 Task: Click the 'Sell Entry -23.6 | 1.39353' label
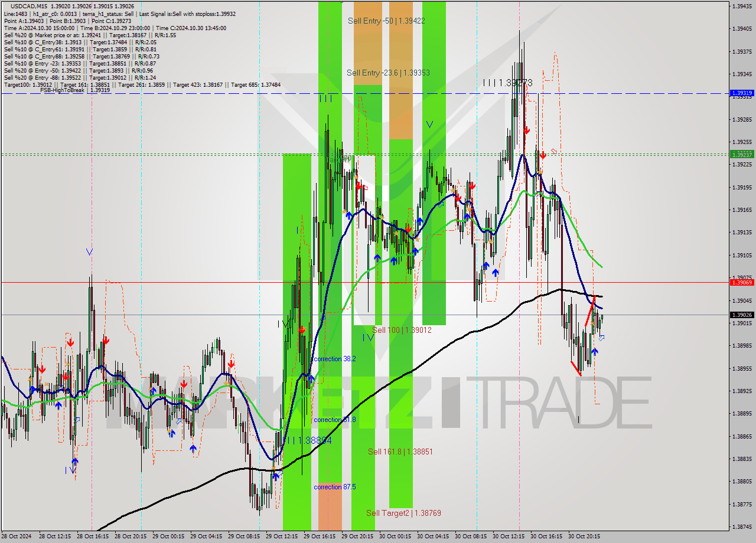(388, 73)
